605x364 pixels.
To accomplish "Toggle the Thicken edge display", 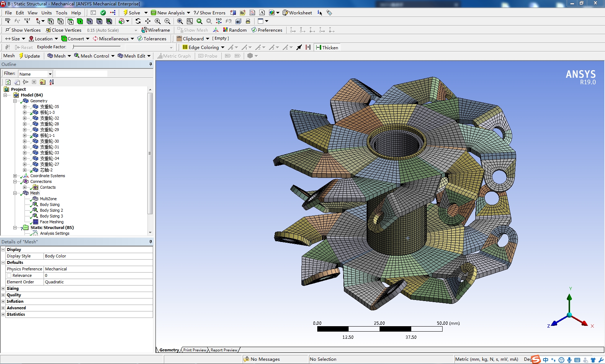I will click(x=327, y=48).
